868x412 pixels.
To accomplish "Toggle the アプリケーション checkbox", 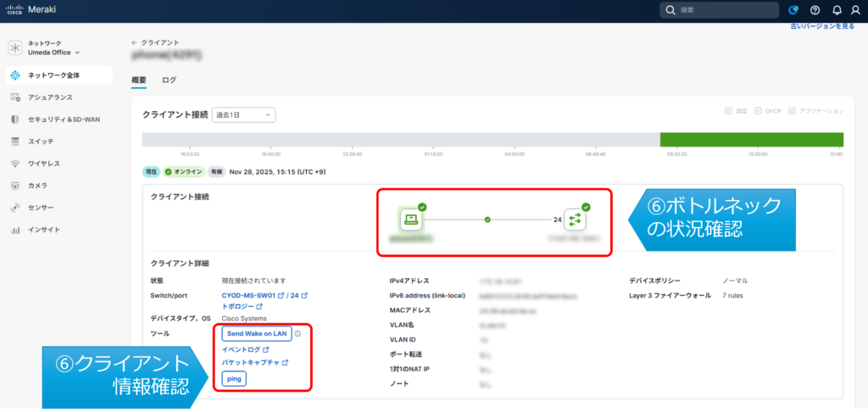I will (x=793, y=111).
